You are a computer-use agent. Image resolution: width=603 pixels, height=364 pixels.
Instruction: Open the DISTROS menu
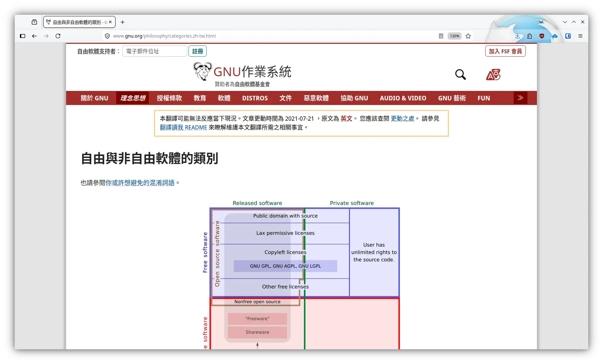pos(255,98)
